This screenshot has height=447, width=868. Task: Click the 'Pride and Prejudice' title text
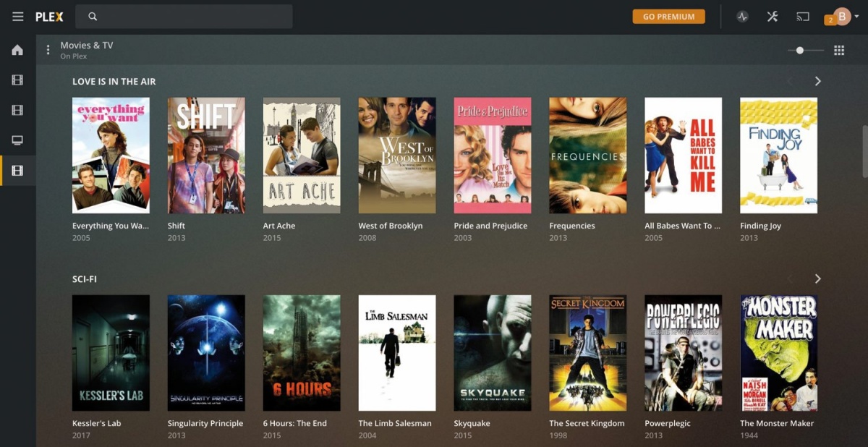point(490,226)
